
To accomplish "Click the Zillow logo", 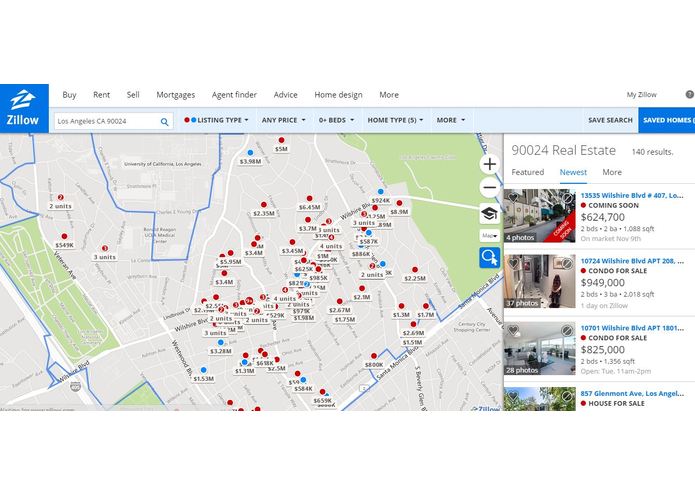I will coord(24,109).
